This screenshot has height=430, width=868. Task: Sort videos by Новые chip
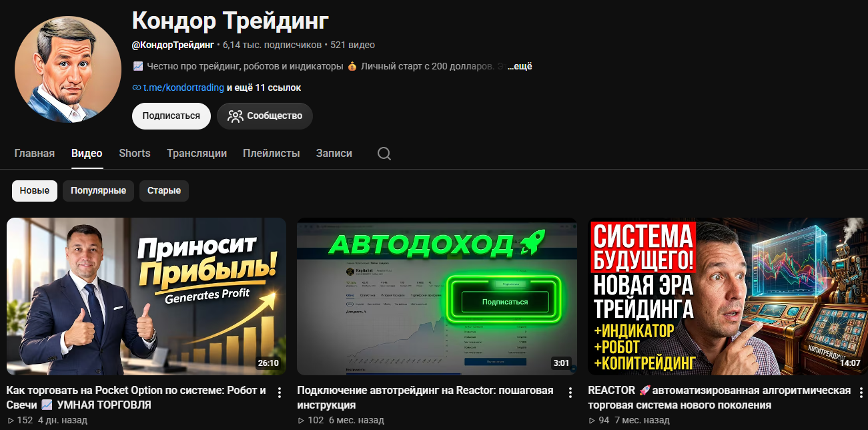pyautogui.click(x=35, y=190)
